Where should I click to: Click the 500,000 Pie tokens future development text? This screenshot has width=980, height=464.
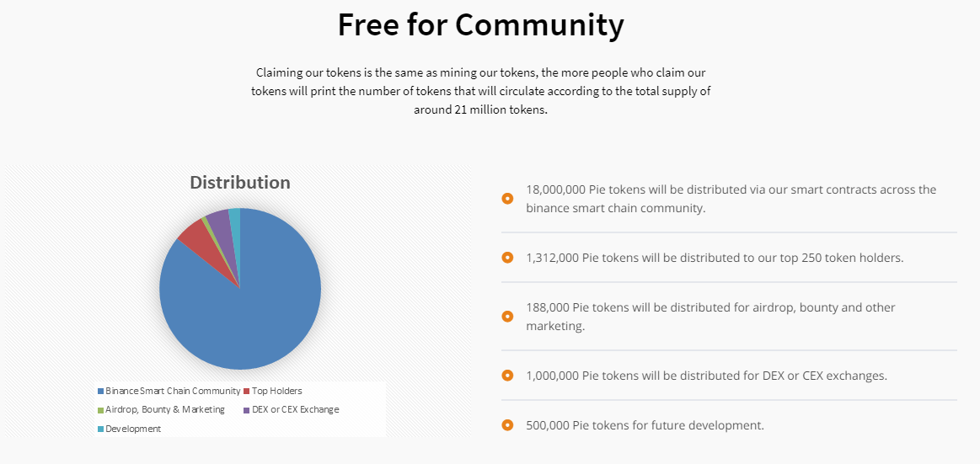coord(645,425)
